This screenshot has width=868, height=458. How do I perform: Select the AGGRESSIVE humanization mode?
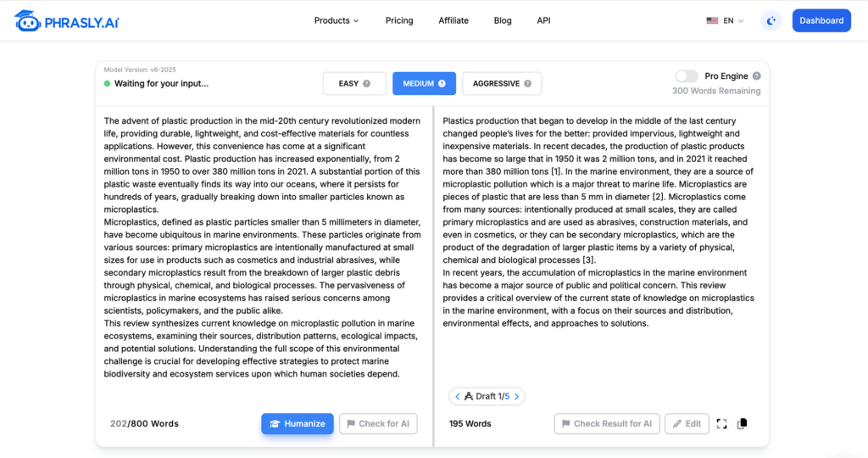pos(502,84)
